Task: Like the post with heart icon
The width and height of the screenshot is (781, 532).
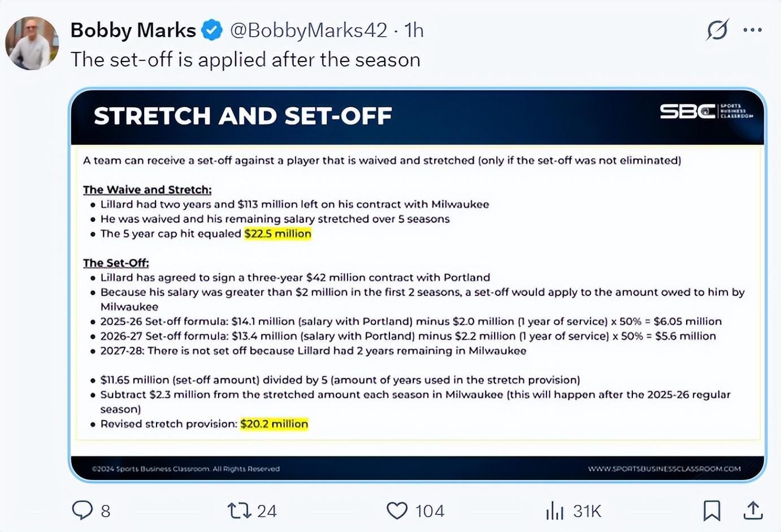Action: point(397,511)
